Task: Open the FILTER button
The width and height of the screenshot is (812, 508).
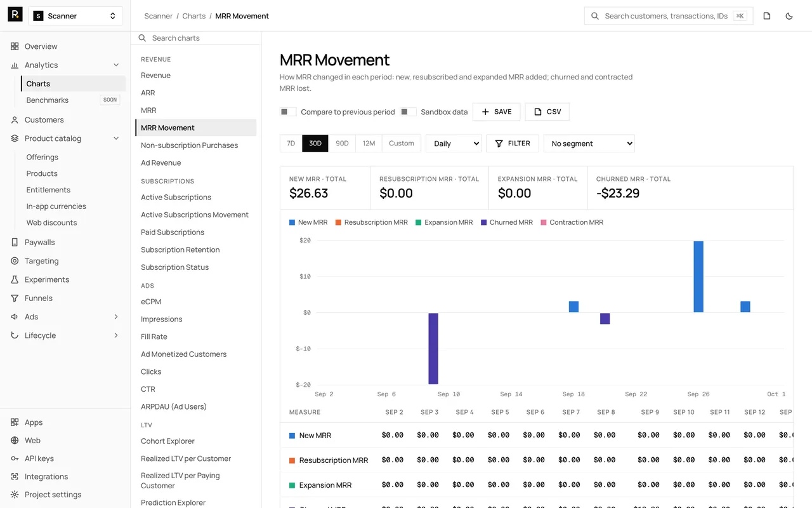Action: point(513,144)
